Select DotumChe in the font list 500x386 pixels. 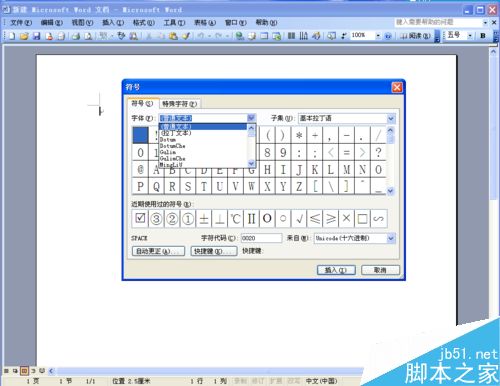tap(203, 146)
